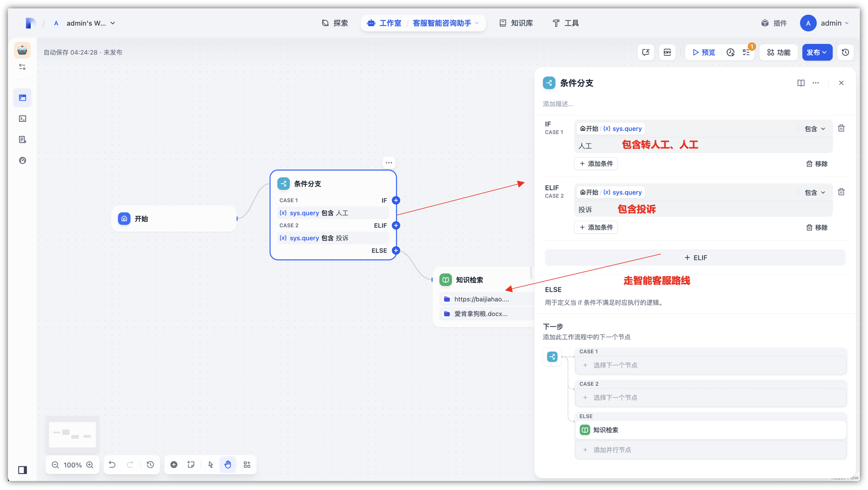This screenshot has width=868, height=490.
Task: Remove the CASE 1 branch via 移除
Action: pos(817,164)
